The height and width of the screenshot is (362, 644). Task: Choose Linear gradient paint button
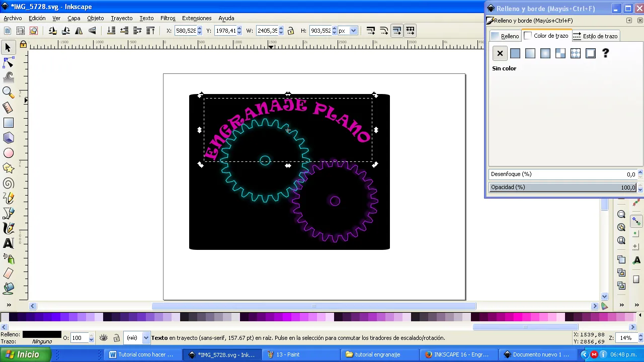tap(530, 53)
